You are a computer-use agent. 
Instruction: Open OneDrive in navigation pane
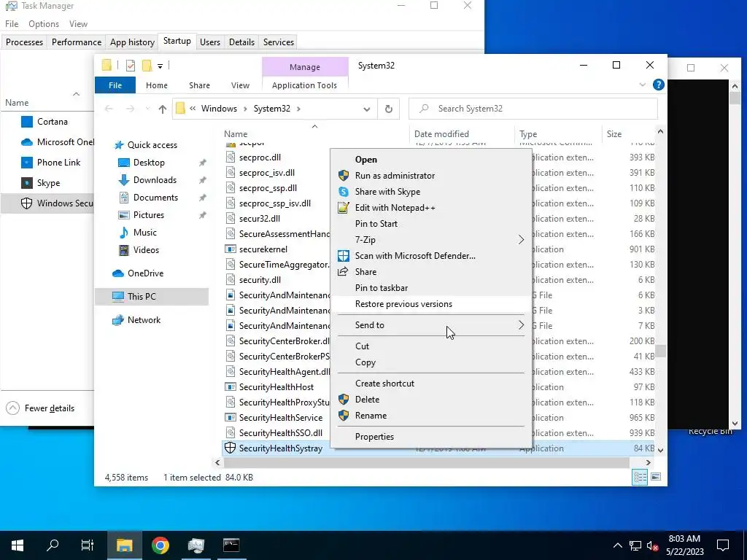point(145,273)
